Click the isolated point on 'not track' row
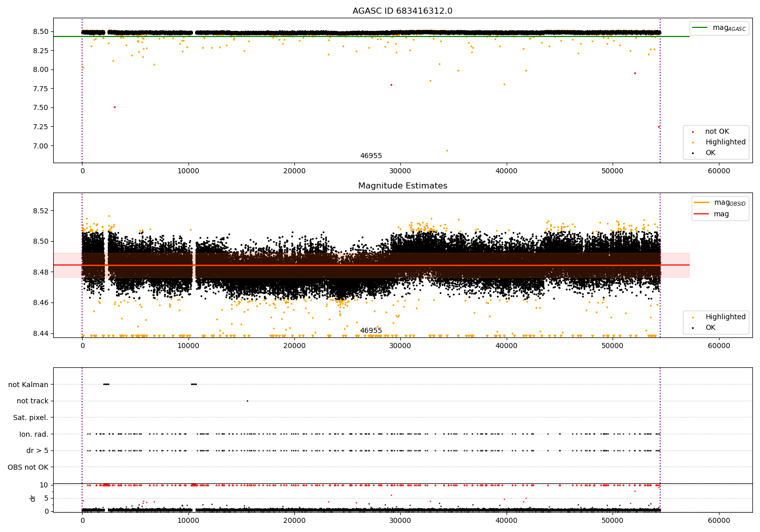Screen dimensions: 760x532 [247, 401]
